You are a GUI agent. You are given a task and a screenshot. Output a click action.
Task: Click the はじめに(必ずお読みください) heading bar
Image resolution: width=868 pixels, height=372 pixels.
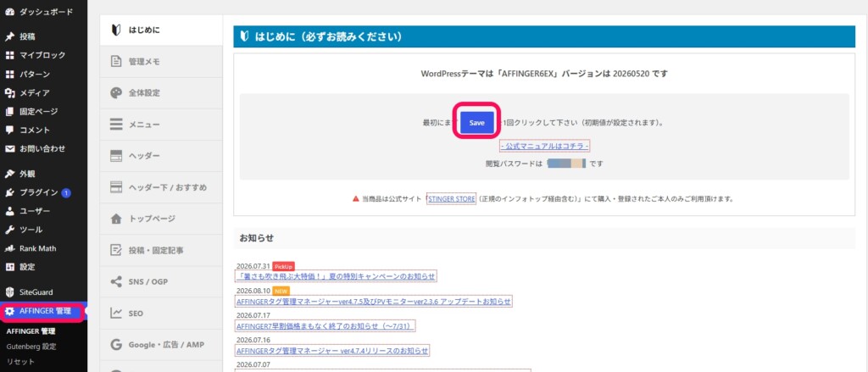542,37
